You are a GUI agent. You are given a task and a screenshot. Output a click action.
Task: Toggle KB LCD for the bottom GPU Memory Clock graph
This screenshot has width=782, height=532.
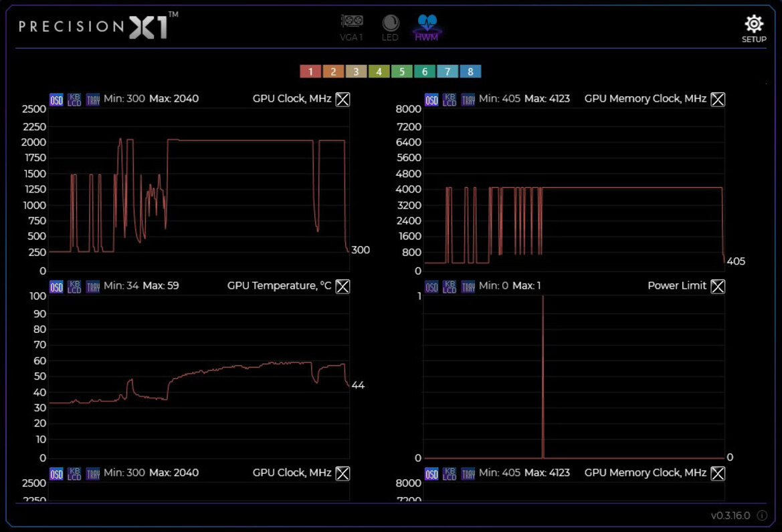(x=450, y=473)
